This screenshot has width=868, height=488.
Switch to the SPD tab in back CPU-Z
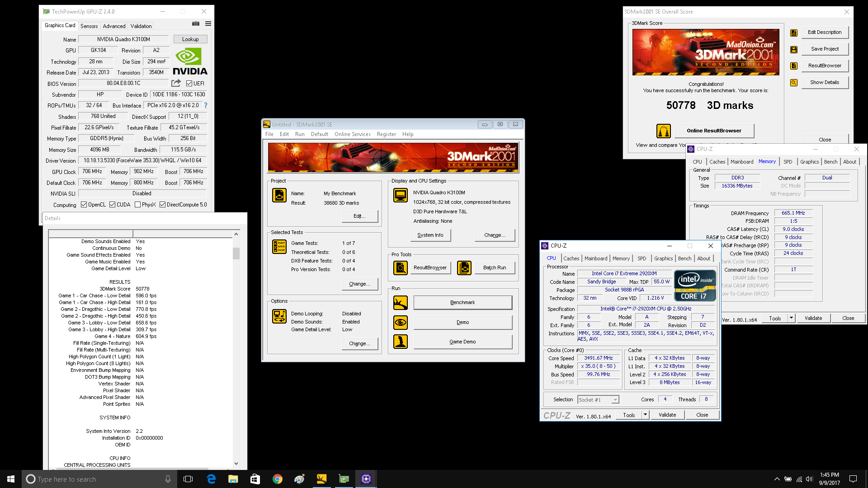(x=788, y=162)
